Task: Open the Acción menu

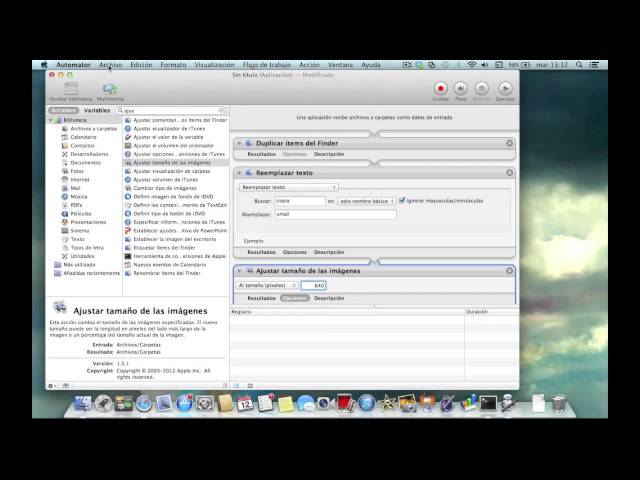Action: [x=309, y=65]
